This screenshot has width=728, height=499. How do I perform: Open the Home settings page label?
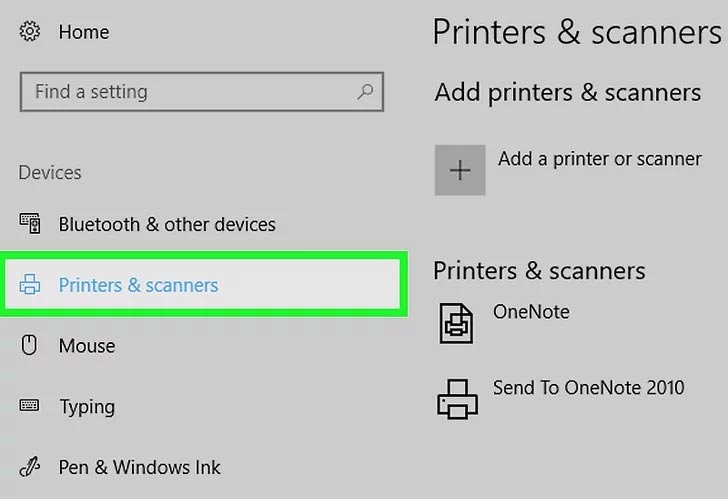click(84, 32)
